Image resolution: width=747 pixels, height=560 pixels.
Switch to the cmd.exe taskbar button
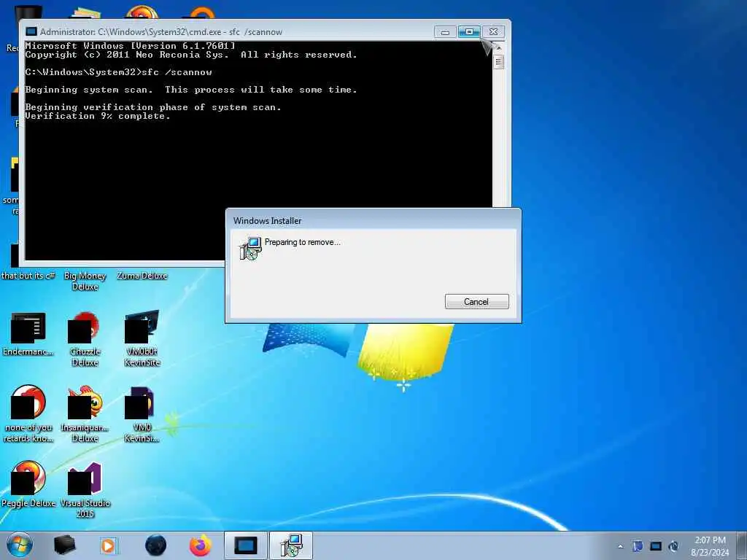[245, 545]
